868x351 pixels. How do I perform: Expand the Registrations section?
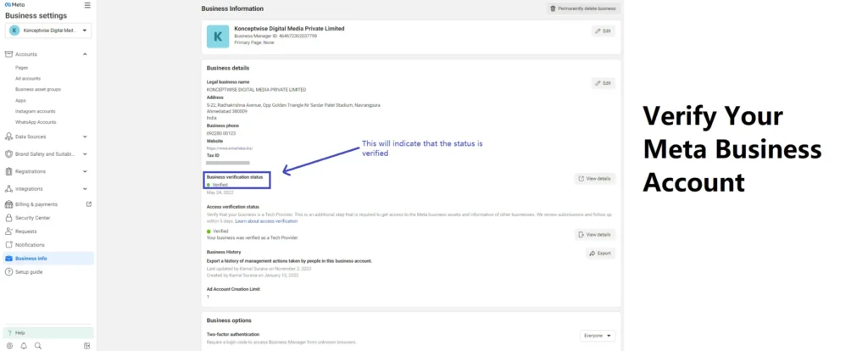pos(85,171)
